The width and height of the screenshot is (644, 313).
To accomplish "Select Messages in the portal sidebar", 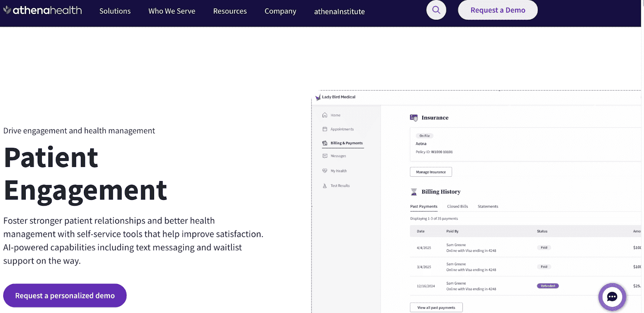I will [338, 156].
